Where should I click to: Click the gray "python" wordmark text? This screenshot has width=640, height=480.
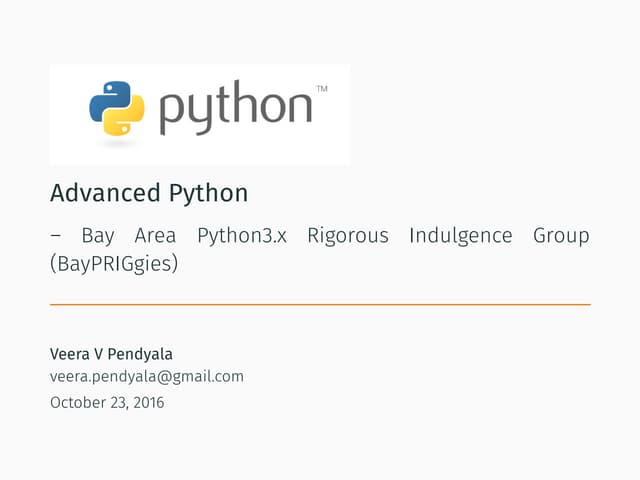pos(234,110)
